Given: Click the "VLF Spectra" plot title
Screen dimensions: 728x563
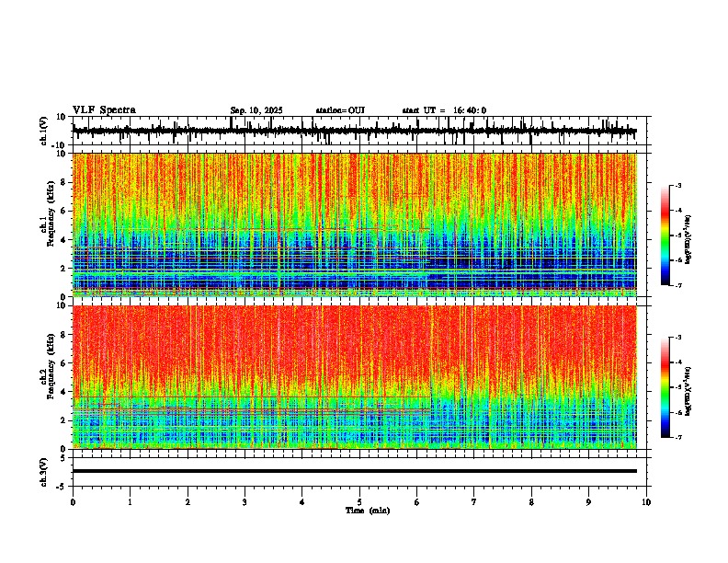Looking at the screenshot, I should click(104, 110).
